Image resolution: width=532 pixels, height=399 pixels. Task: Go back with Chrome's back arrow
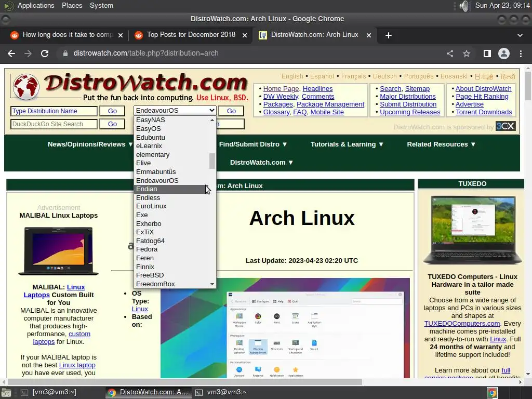[x=11, y=54]
